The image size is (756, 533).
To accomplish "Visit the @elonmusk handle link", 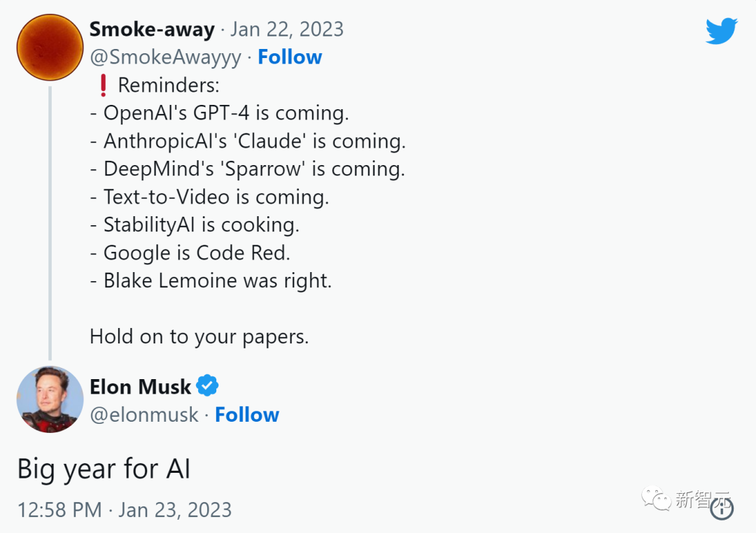I will click(144, 415).
